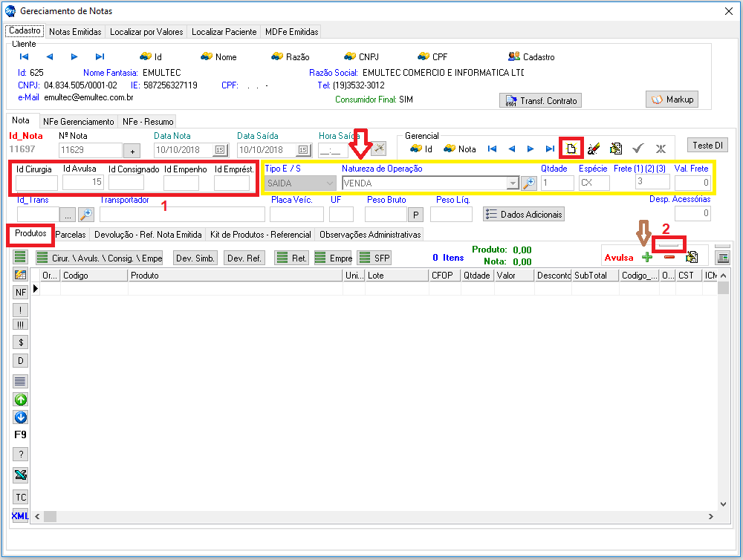Open the Data Saída calendar picker
This screenshot has height=560, width=743.
click(303, 150)
